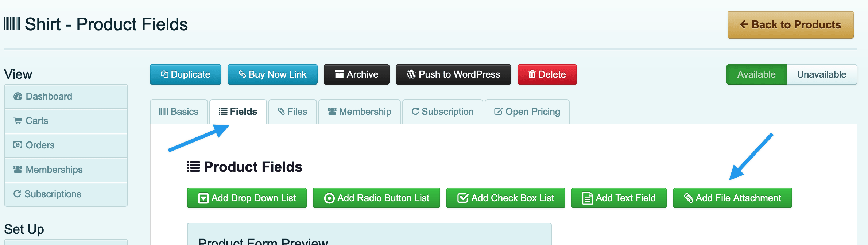Click the copy icon on Duplicate button
The width and height of the screenshot is (868, 245).
(x=164, y=74)
